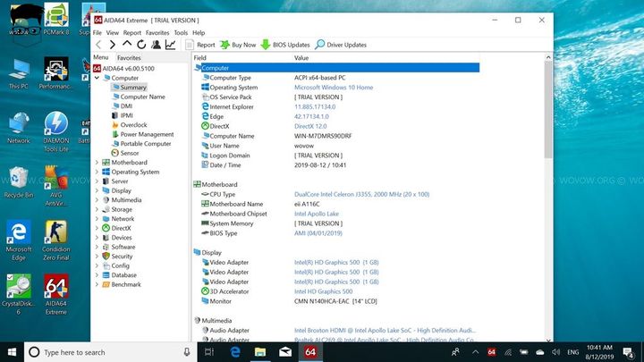Click the Report toolbar button
Image resolution: width=644 pixels, height=362 pixels.
200,44
